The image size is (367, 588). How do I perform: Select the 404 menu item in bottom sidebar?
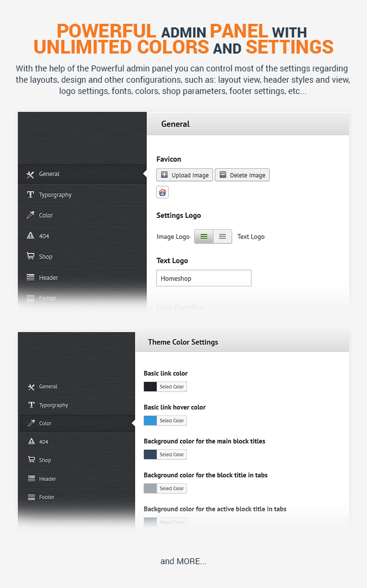[x=43, y=442]
